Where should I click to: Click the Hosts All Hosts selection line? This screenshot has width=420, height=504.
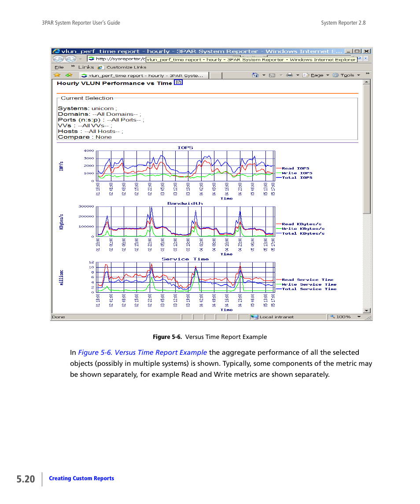point(90,131)
